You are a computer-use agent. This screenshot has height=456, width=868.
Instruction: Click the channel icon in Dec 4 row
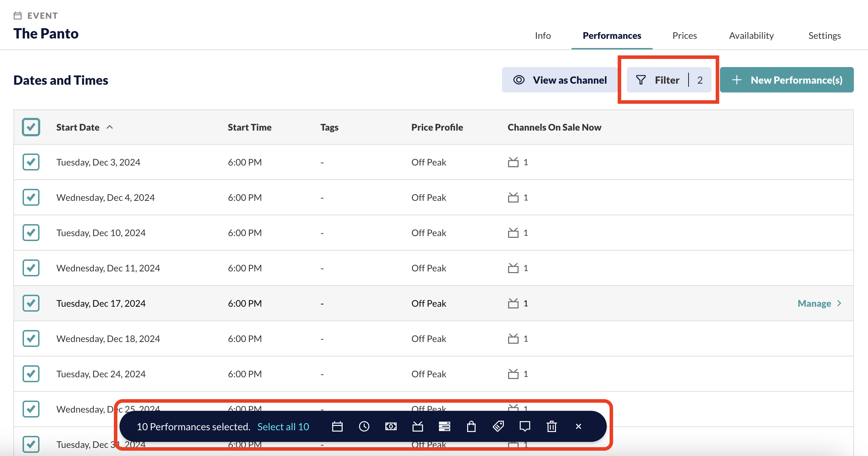tap(513, 197)
